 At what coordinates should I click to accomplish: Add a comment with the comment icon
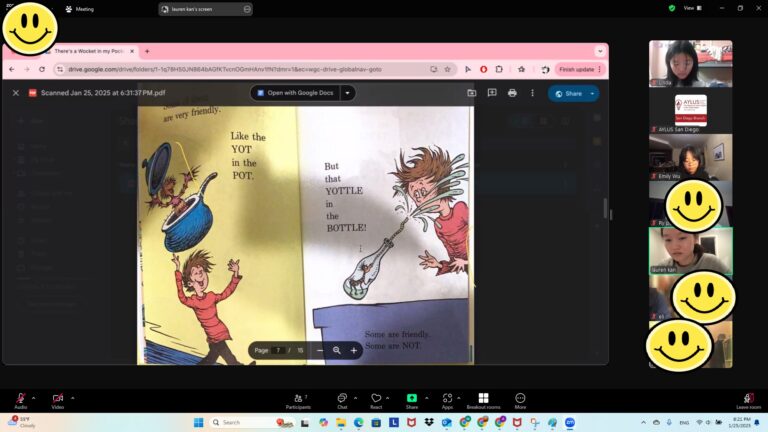click(492, 93)
